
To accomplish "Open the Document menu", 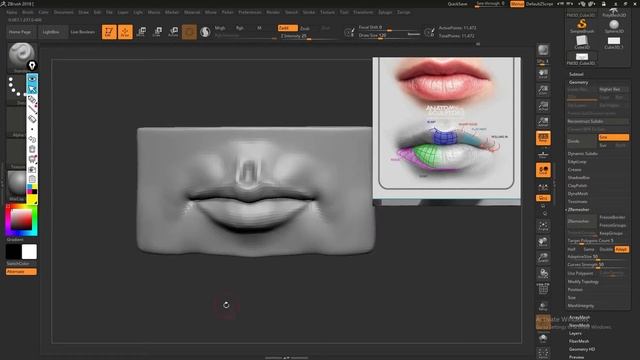I will tap(64, 12).
